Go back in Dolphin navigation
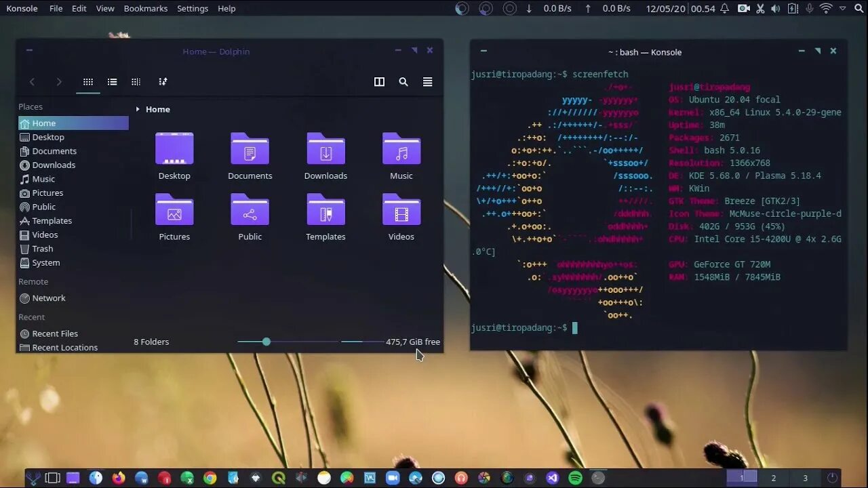 click(32, 82)
